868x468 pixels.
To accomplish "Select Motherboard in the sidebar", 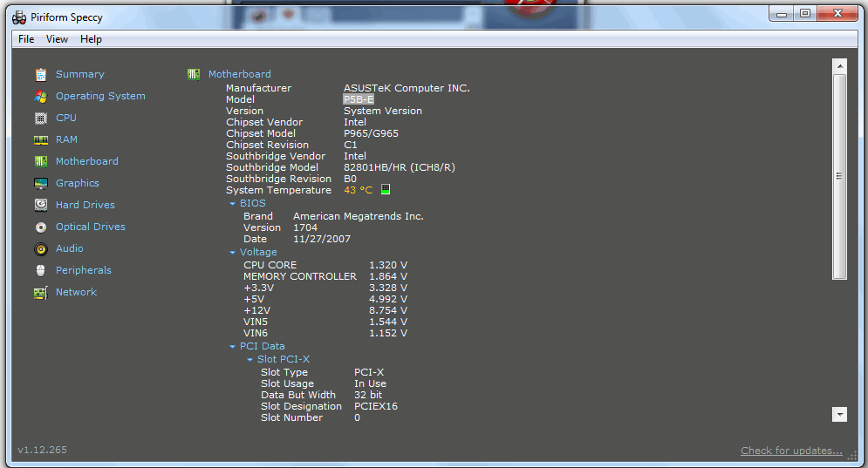I will (87, 161).
